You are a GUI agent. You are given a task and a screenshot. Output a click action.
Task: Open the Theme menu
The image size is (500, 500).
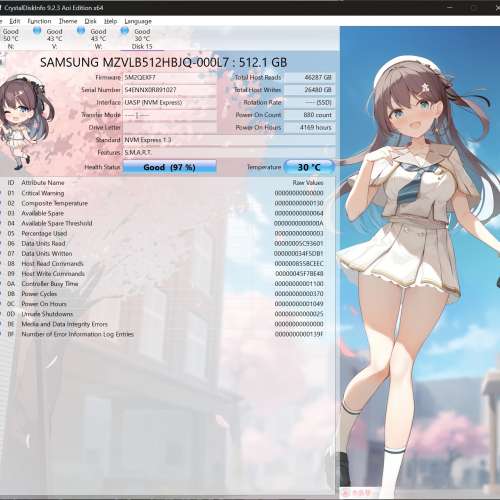[x=68, y=21]
